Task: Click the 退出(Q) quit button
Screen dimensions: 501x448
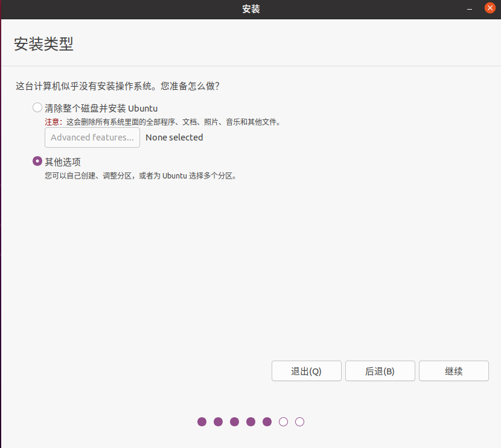Action: coord(307,371)
